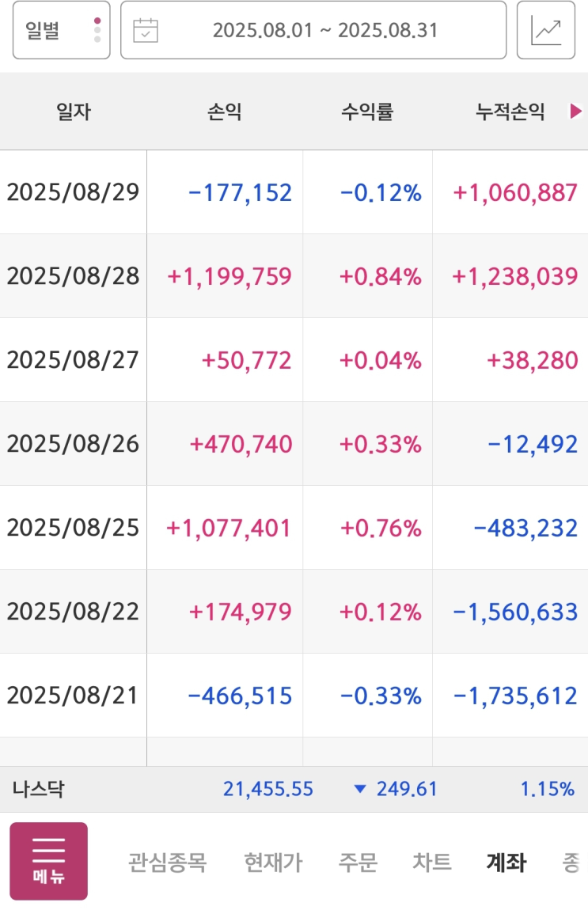Click the pink arrow beside 누적손익
The height and width of the screenshot is (910, 588).
click(x=576, y=112)
